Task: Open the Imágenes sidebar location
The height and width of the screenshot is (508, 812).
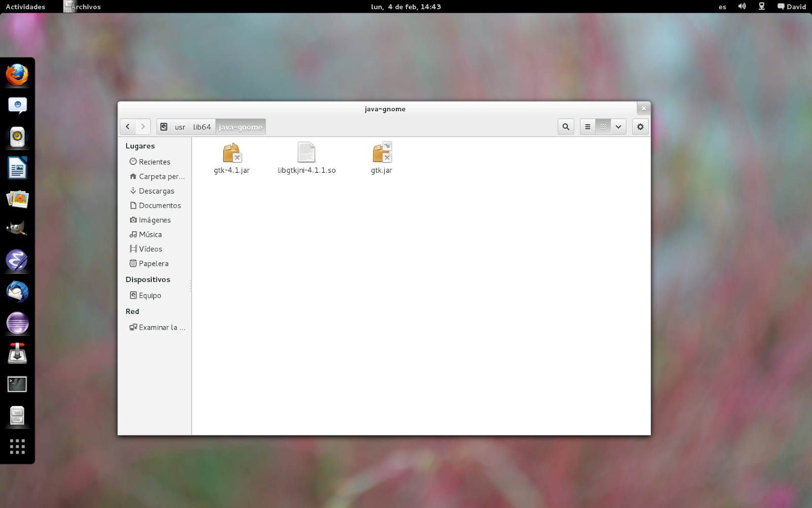Action: click(154, 220)
